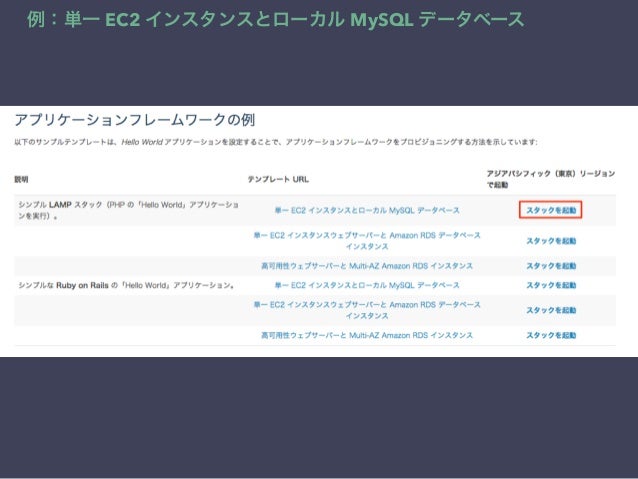Launch stack for Rails EC2 with Amazon RDS

pos(551,310)
